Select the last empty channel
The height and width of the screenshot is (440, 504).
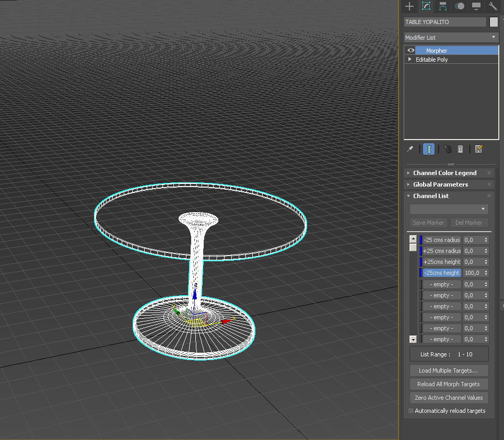tap(442, 339)
